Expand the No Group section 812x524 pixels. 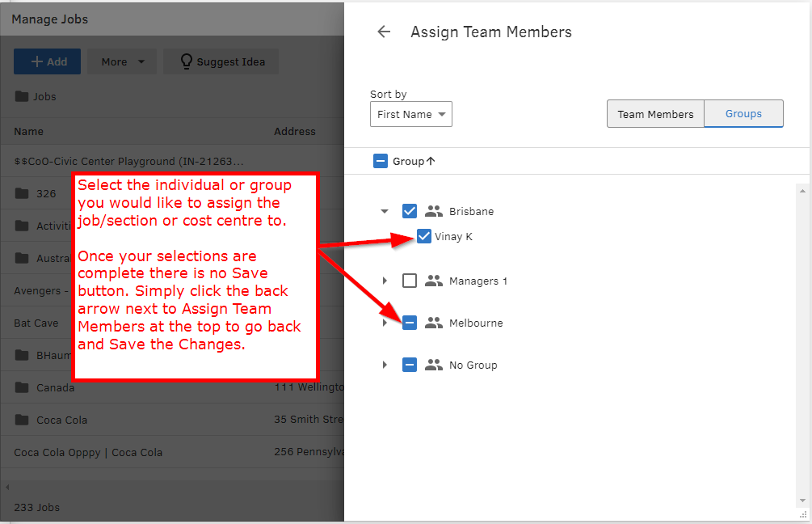click(385, 365)
